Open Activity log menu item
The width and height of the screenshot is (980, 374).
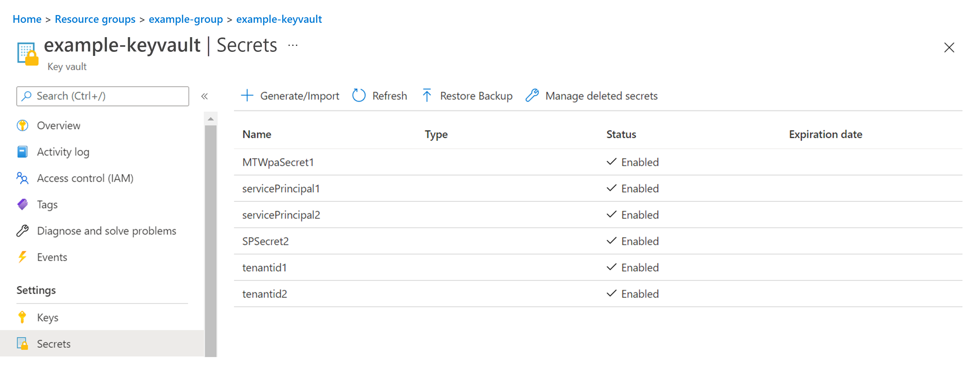click(x=63, y=152)
